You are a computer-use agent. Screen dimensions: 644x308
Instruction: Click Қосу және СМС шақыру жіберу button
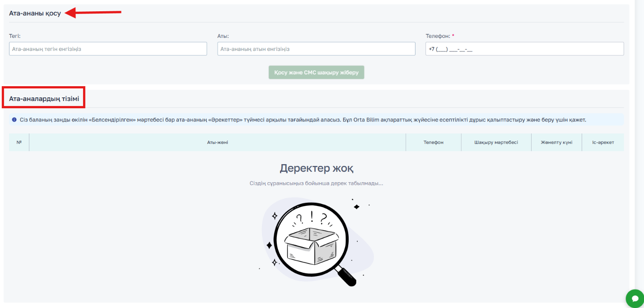[x=316, y=73]
